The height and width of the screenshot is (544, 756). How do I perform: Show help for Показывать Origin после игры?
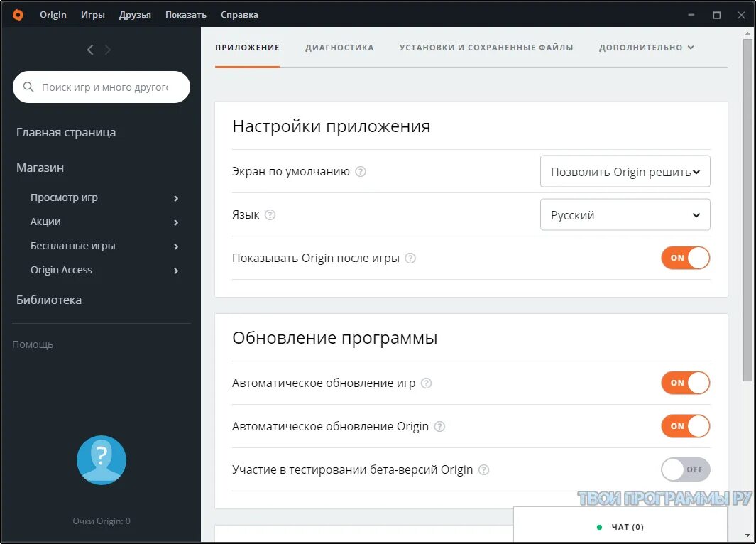(x=410, y=258)
